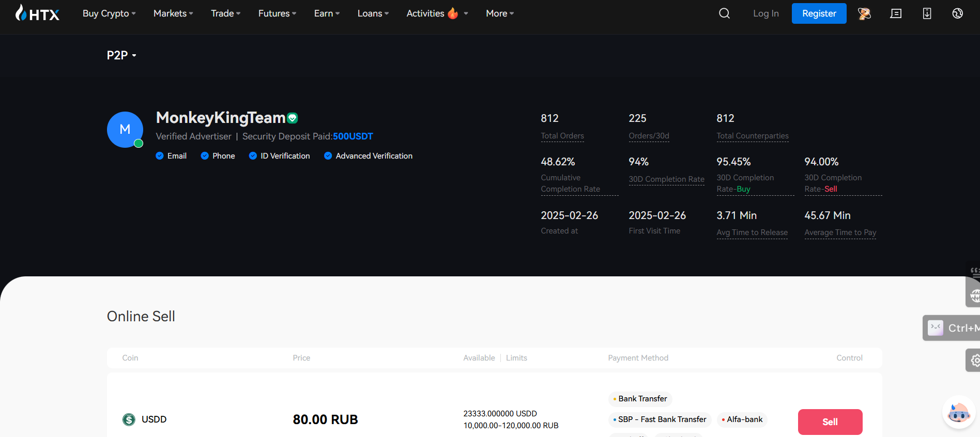This screenshot has height=437, width=980.
Task: Click the app download phone icon
Action: coord(927,13)
